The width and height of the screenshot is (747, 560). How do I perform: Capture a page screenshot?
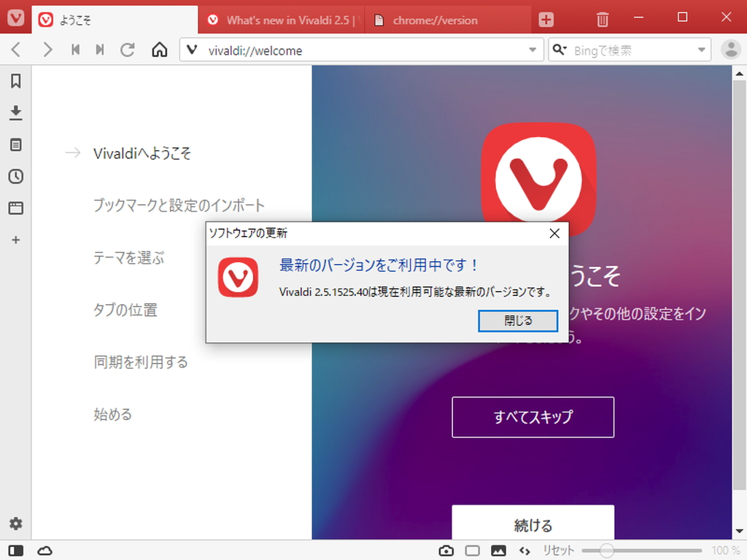(446, 551)
